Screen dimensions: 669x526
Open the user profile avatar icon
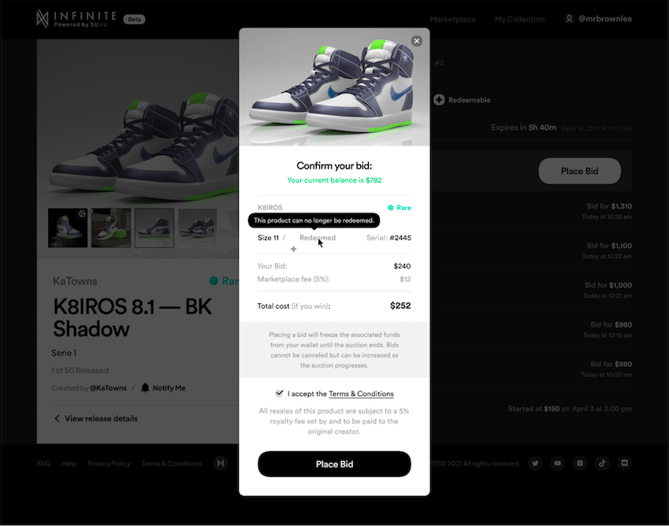tap(569, 19)
